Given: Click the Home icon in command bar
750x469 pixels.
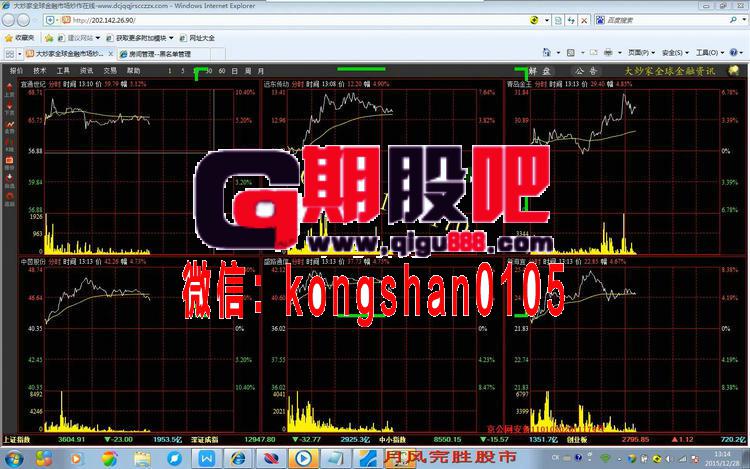Looking at the screenshot, I should 547,53.
